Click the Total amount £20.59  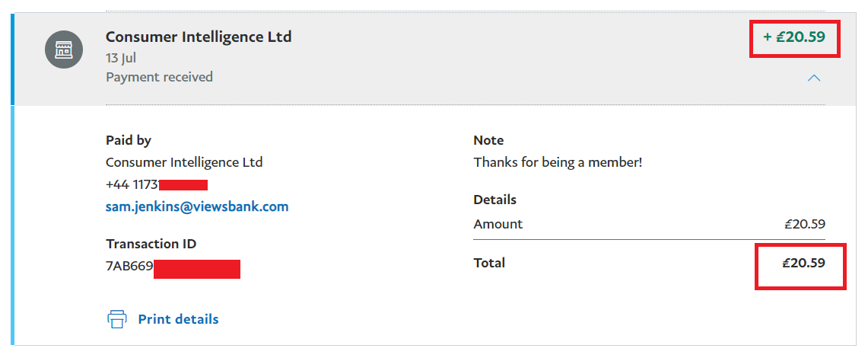click(804, 263)
